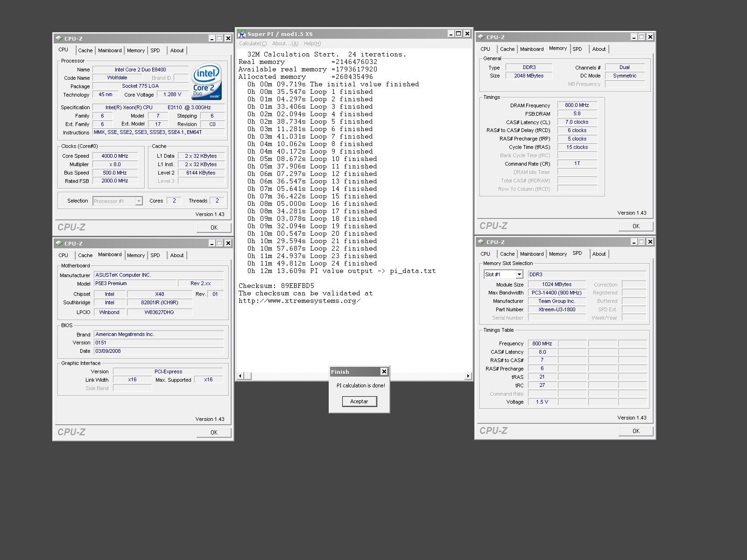Viewport: 747px width, 560px height.
Task: Click Aceptar in the Finish dialog
Action: tap(359, 401)
